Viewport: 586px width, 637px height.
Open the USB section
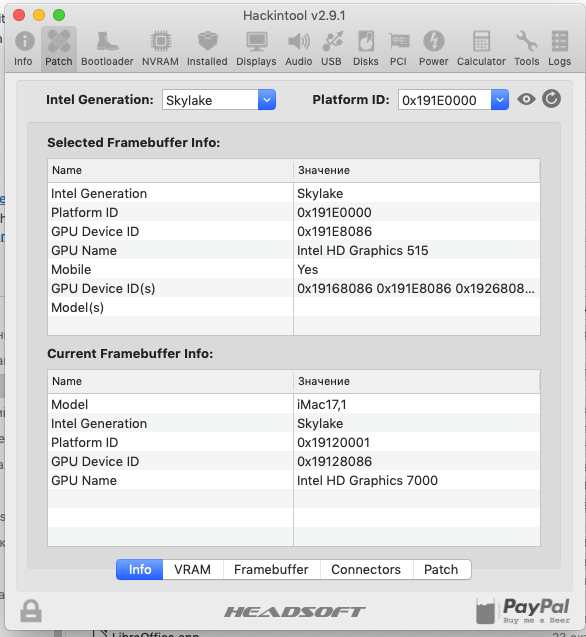click(x=332, y=49)
